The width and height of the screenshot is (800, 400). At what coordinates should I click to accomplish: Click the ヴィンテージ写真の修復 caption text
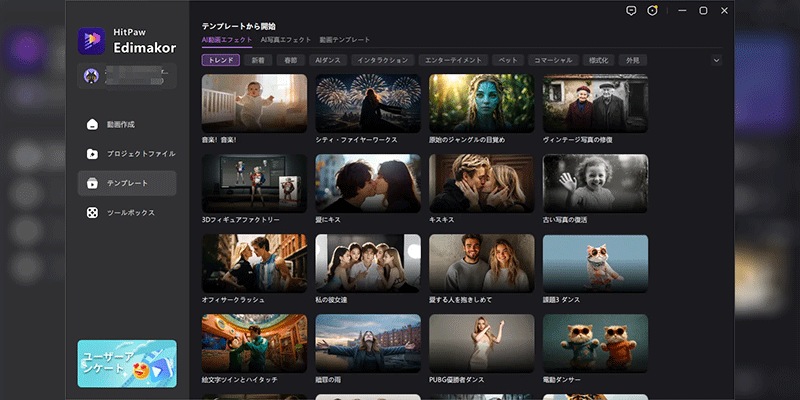coord(578,140)
